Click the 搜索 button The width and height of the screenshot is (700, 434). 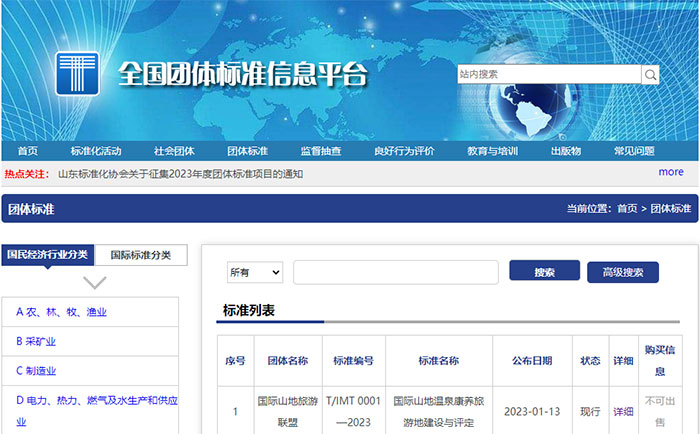coord(545,271)
